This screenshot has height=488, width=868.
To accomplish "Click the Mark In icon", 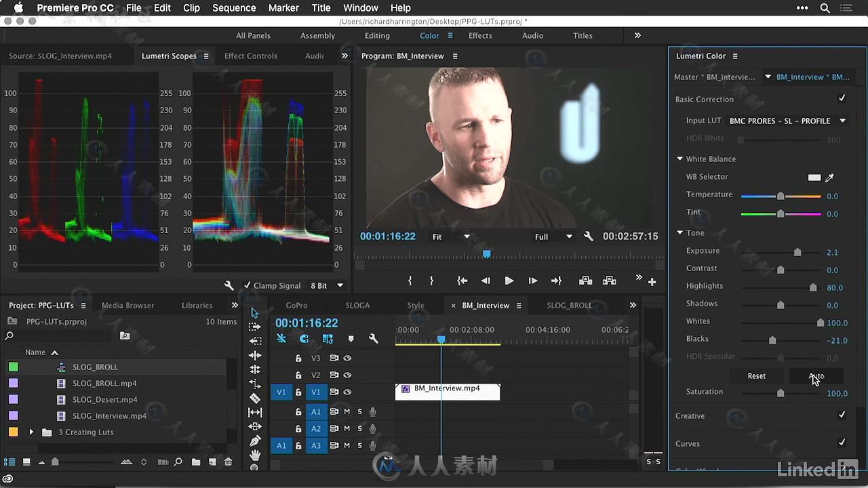I will pyautogui.click(x=410, y=281).
